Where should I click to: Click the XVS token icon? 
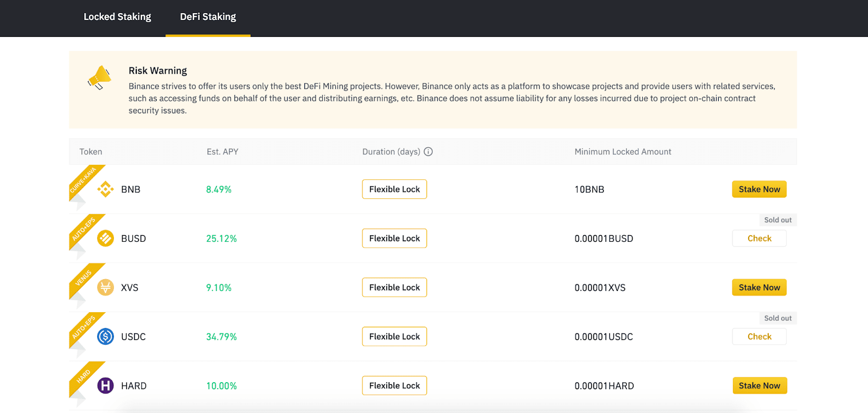point(105,287)
